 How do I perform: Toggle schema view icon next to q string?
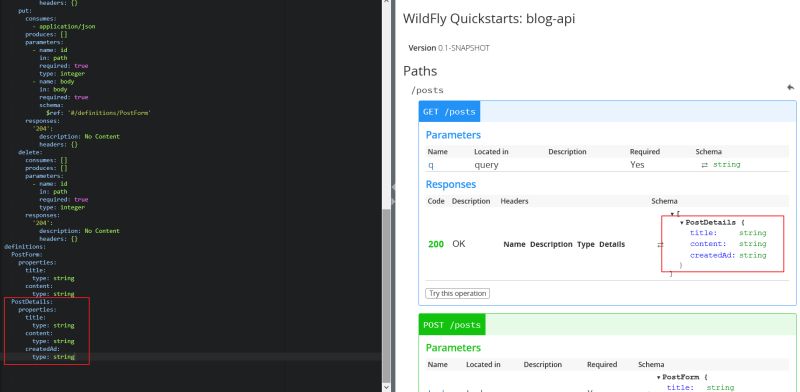705,165
